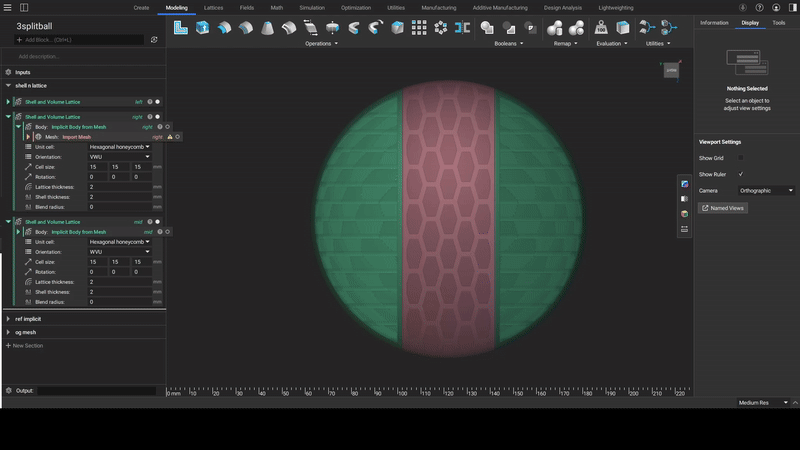800x450 pixels.
Task: Open the help question mark icon
Action: [x=760, y=8]
